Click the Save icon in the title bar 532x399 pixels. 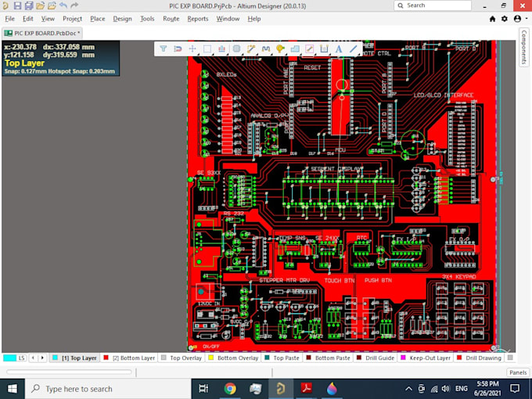coord(18,5)
